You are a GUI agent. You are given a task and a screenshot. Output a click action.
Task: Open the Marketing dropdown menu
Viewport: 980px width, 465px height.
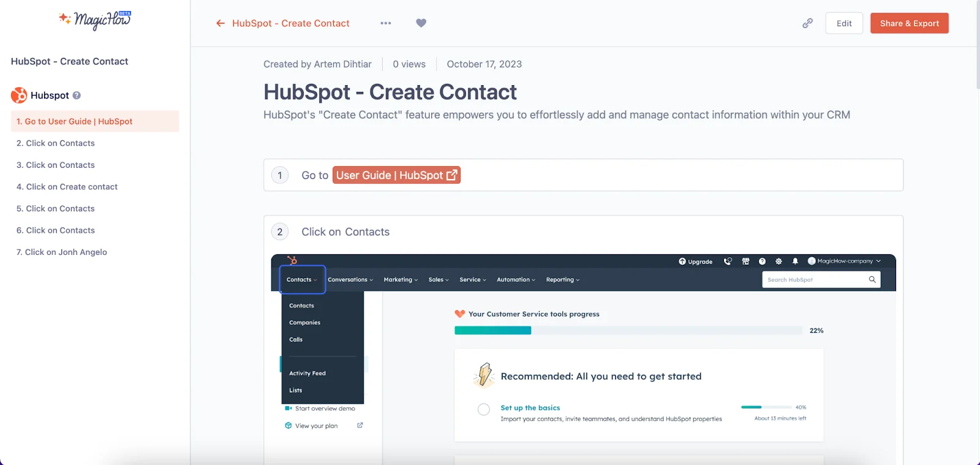point(401,279)
